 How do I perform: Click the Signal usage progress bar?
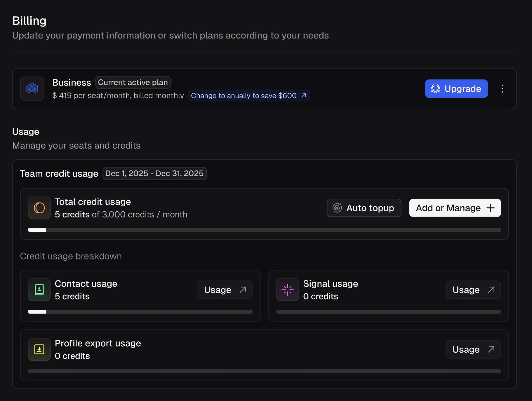(x=389, y=312)
